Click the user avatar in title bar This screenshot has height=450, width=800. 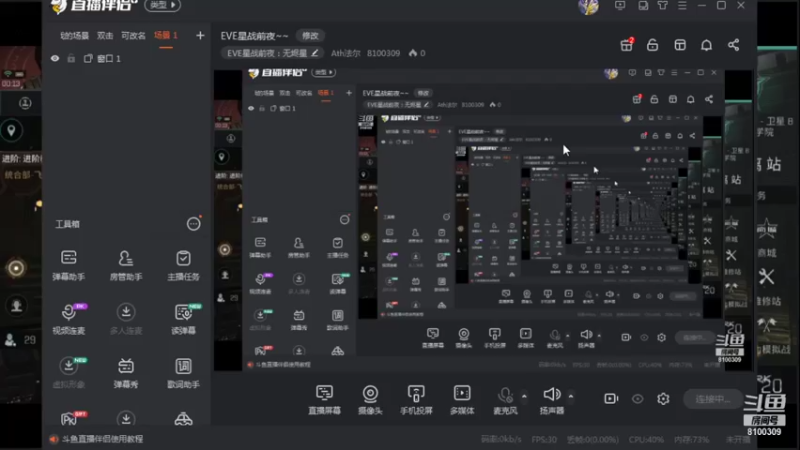588,6
